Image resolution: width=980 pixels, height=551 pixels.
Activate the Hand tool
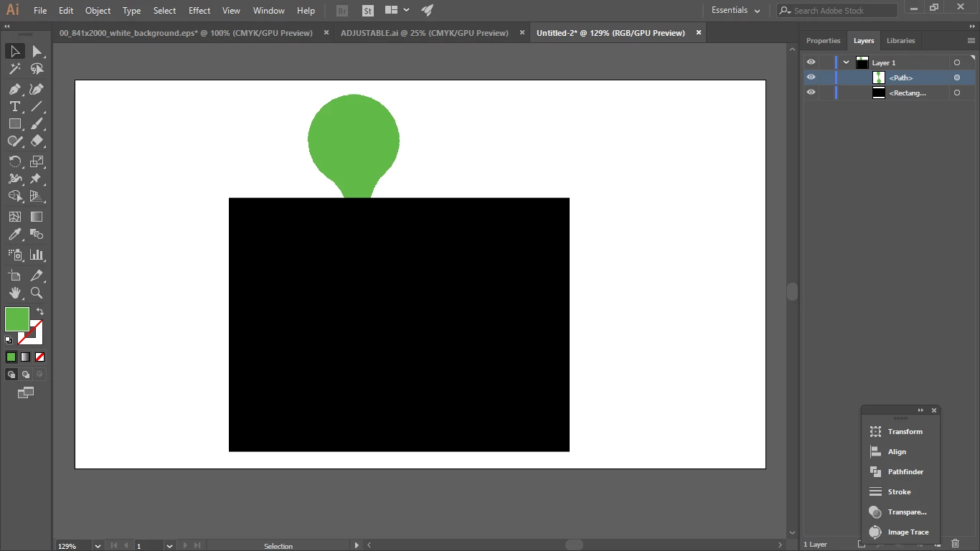[x=15, y=293]
